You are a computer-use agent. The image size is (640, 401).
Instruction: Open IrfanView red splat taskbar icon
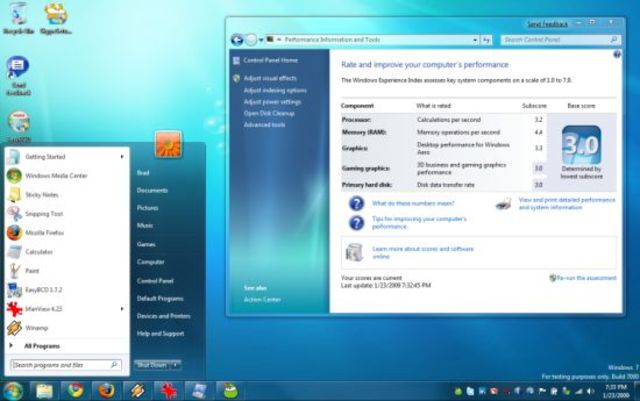click(x=168, y=391)
